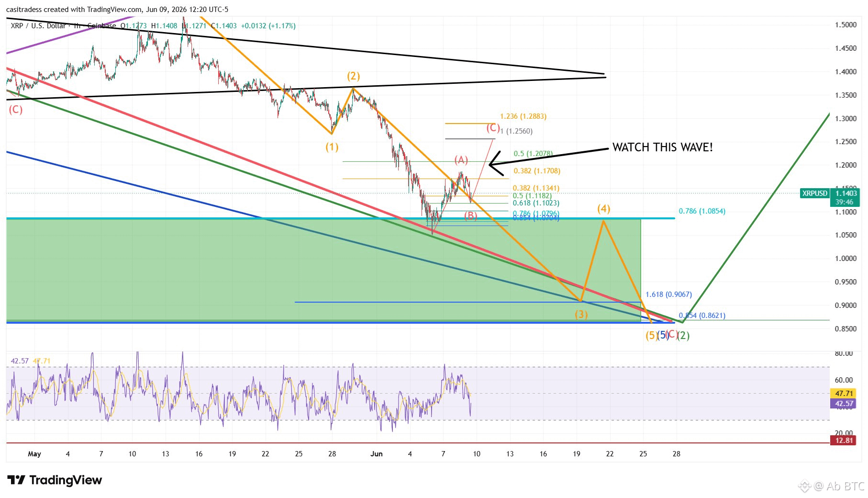Viewport: 868px width, 498px height.
Task: Click the high value H1.1408 in header
Action: 164,26
